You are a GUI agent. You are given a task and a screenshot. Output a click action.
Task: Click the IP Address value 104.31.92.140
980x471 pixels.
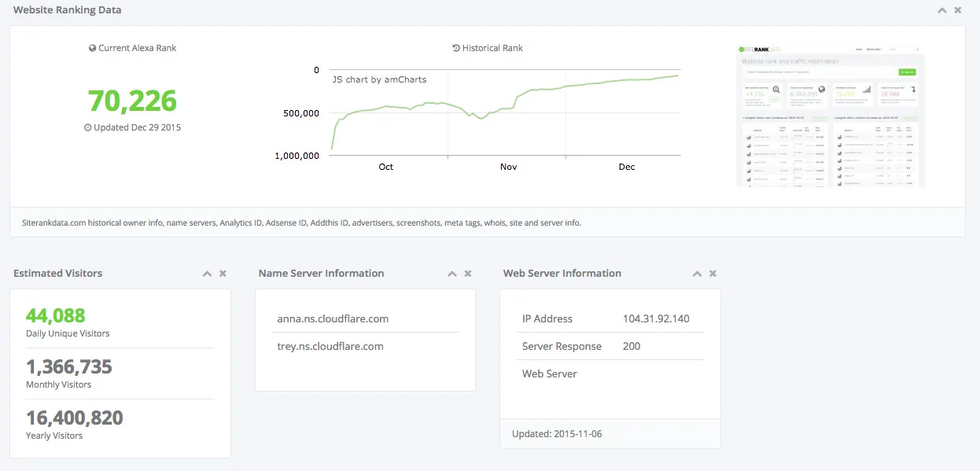[658, 318]
